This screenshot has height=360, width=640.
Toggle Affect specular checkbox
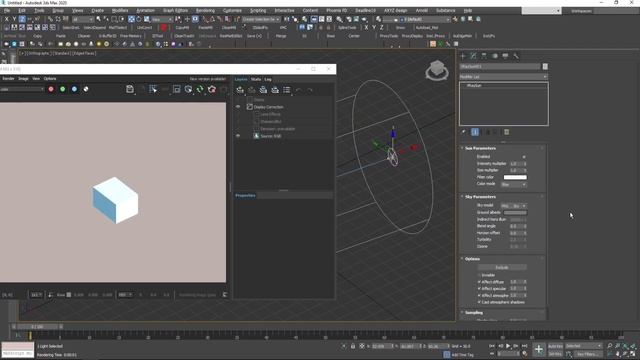tap(479, 289)
